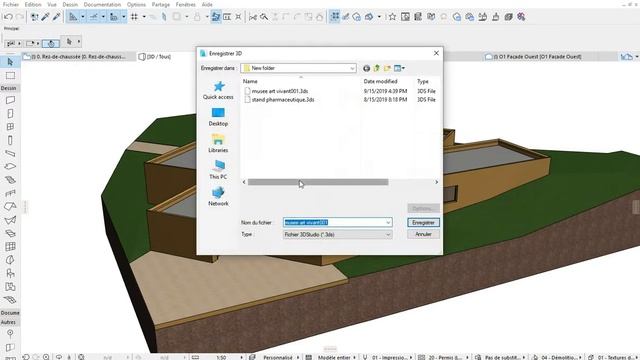Viewport: 640px width, 360px height.
Task: Toggle snap guides button in toolbar
Action: coord(94,17)
